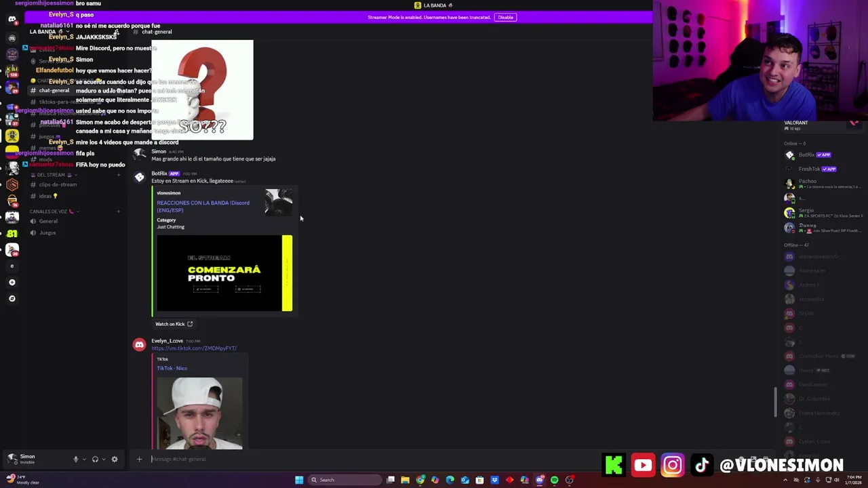
Task: Open Google Chrome from the taskbar
Action: click(x=420, y=480)
